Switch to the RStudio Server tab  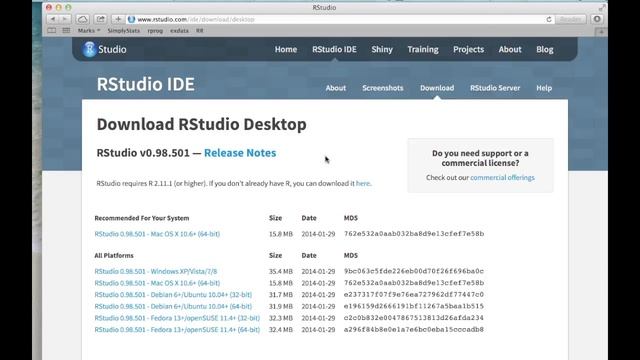coord(495,88)
